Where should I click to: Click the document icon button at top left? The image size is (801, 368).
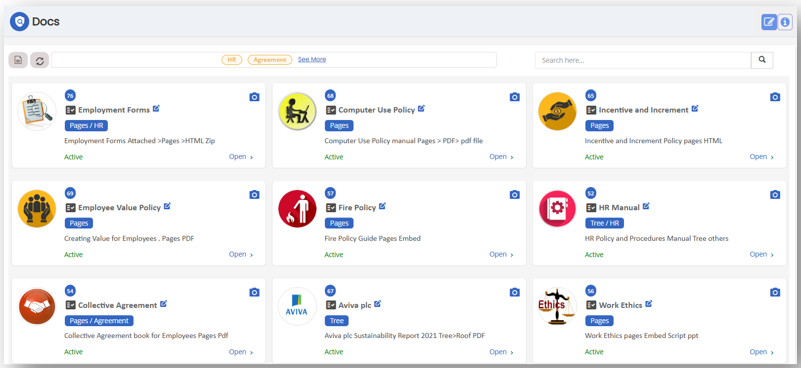(18, 60)
